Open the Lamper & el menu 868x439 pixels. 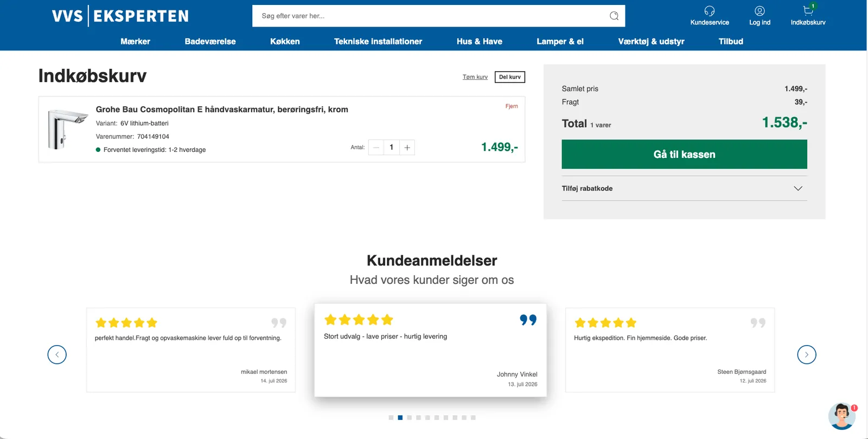pyautogui.click(x=560, y=41)
